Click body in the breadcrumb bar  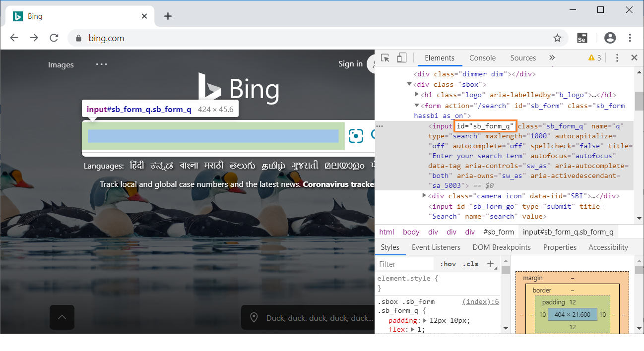click(x=411, y=232)
